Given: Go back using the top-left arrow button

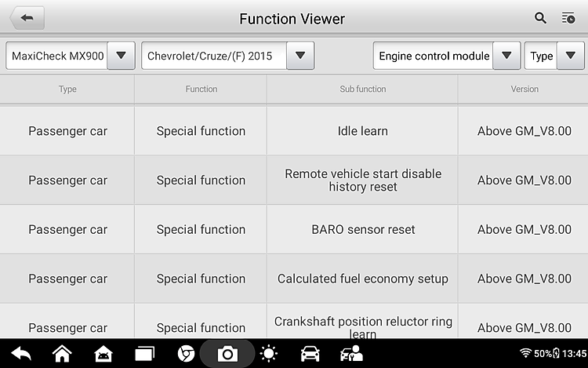Looking at the screenshot, I should [x=27, y=17].
